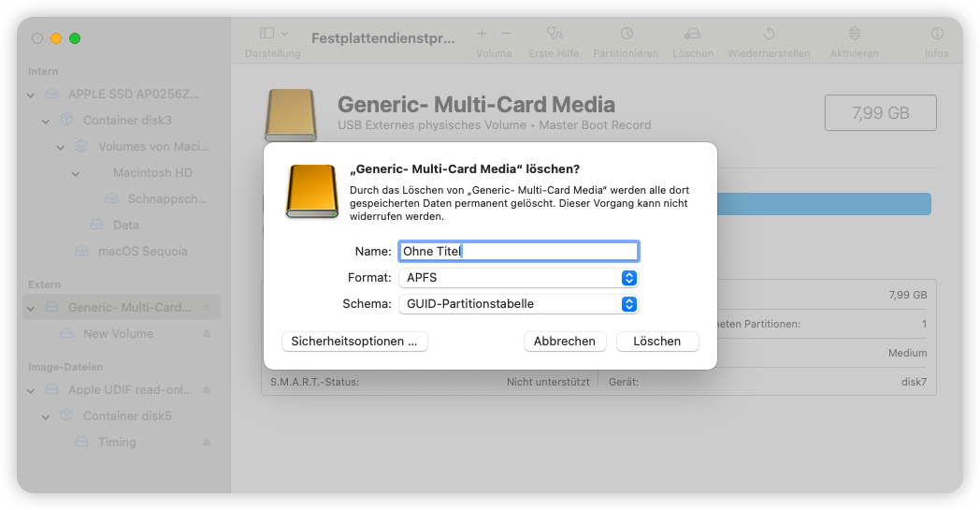This screenshot has width=980, height=510.
Task: Eject Apple UDIF read-only image
Action: pyautogui.click(x=207, y=390)
